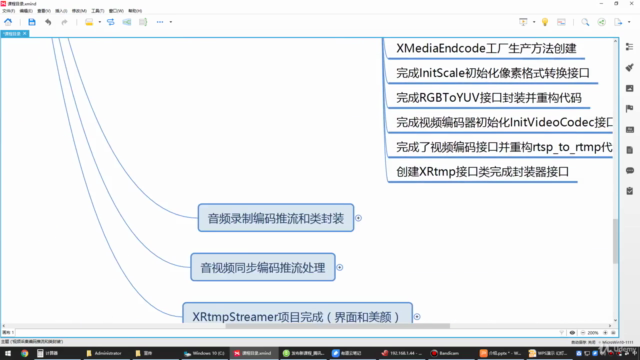This screenshot has height=360, width=640.
Task: Close the 课程目录 document tab
Action: point(25,33)
